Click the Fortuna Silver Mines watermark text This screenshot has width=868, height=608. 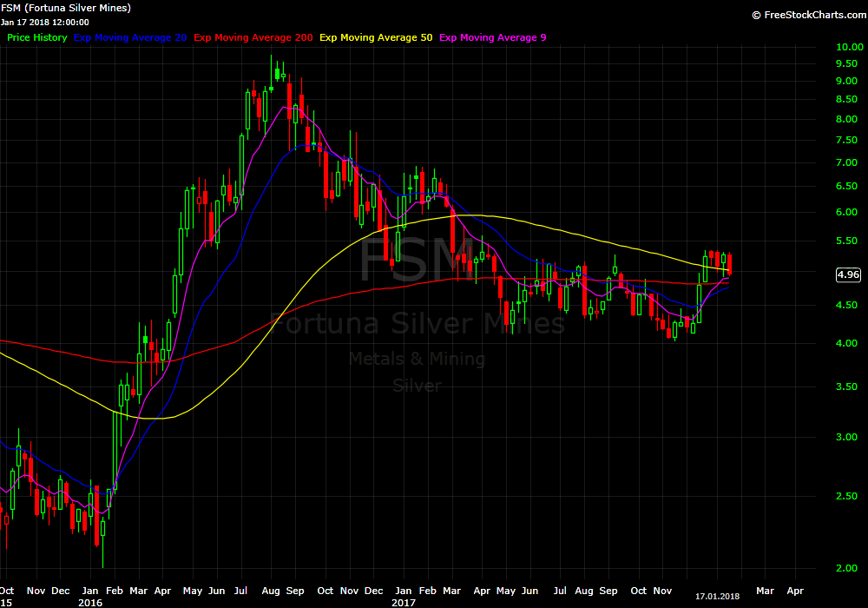[x=417, y=324]
